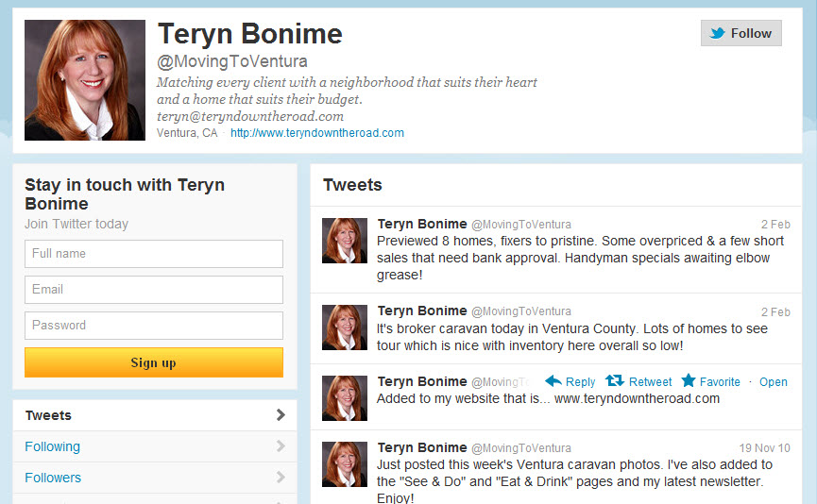The image size is (817, 504).
Task: Click avatar on the broker caravan tweet
Action: 345,328
